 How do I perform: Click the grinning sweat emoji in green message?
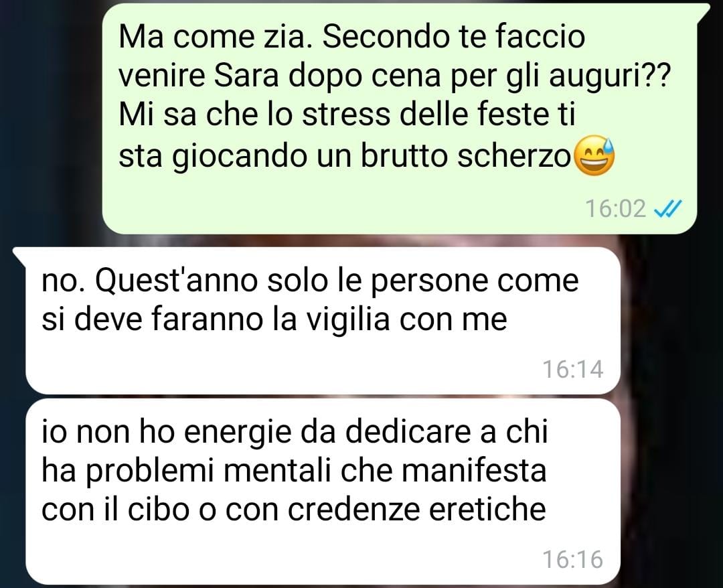[595, 156]
